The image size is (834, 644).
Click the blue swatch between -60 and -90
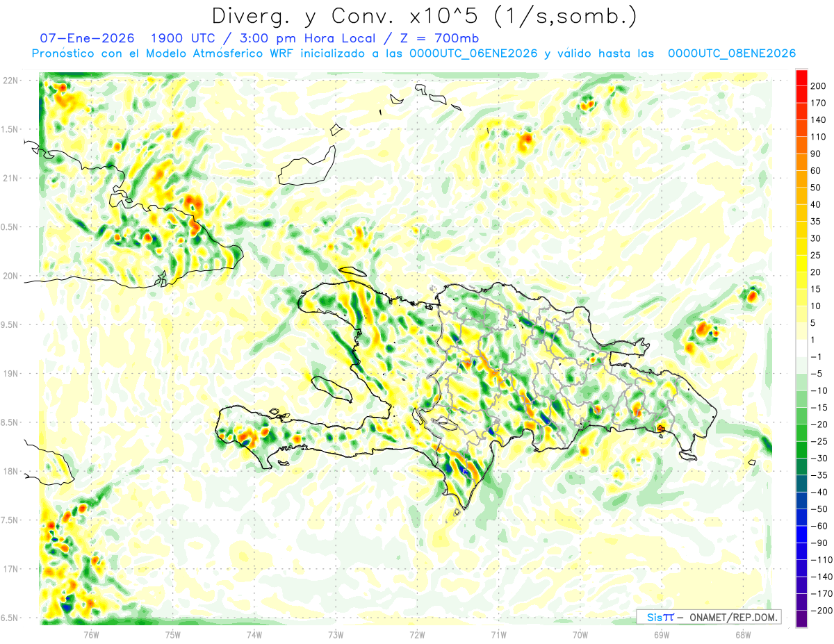point(801,534)
